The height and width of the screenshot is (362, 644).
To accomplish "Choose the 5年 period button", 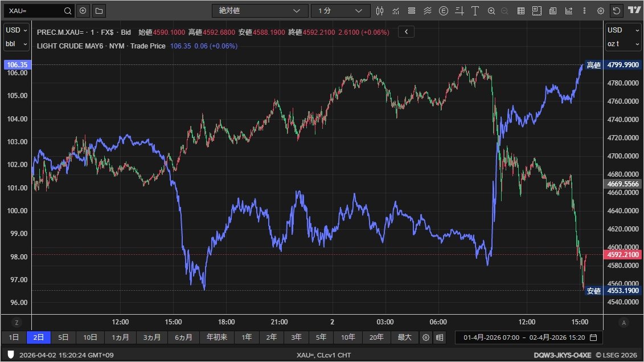I will 321,337.
